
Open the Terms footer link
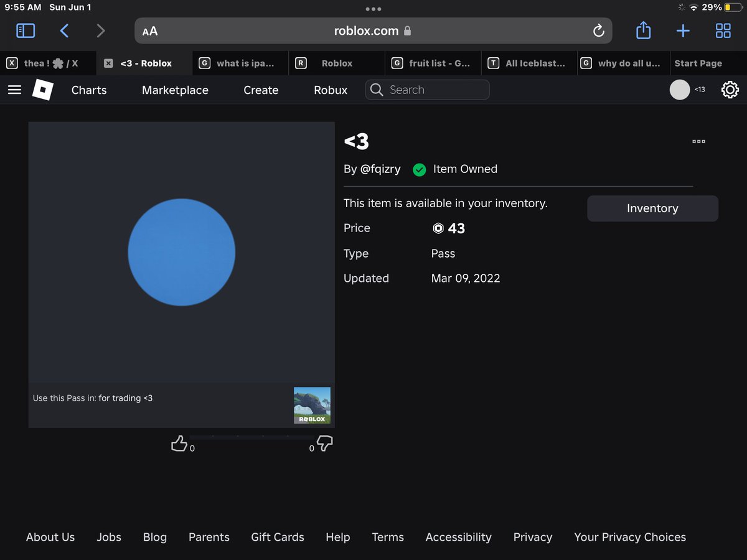[x=388, y=537]
